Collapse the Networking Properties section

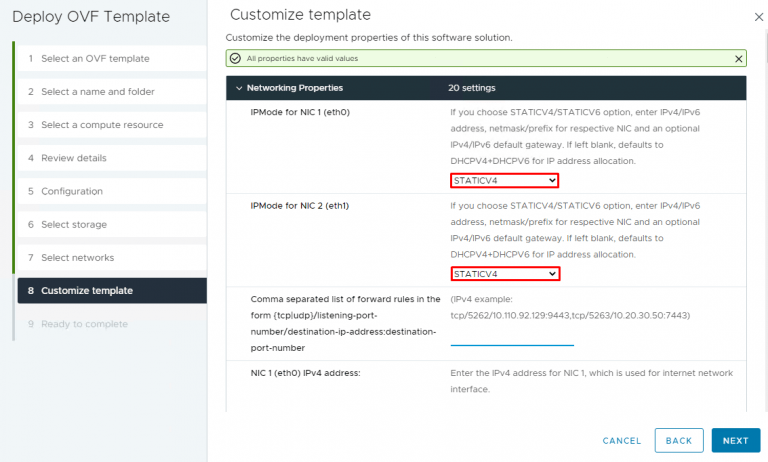click(x=239, y=88)
